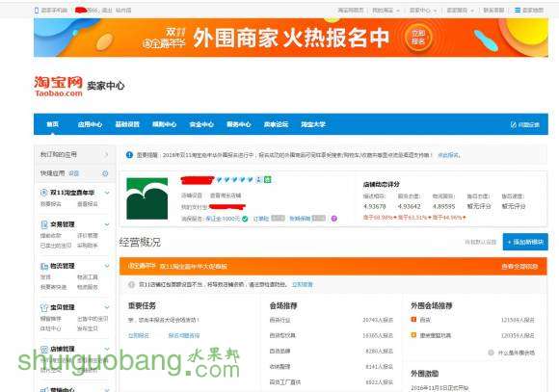Open 评价管理 under 交易管理

click(x=88, y=236)
